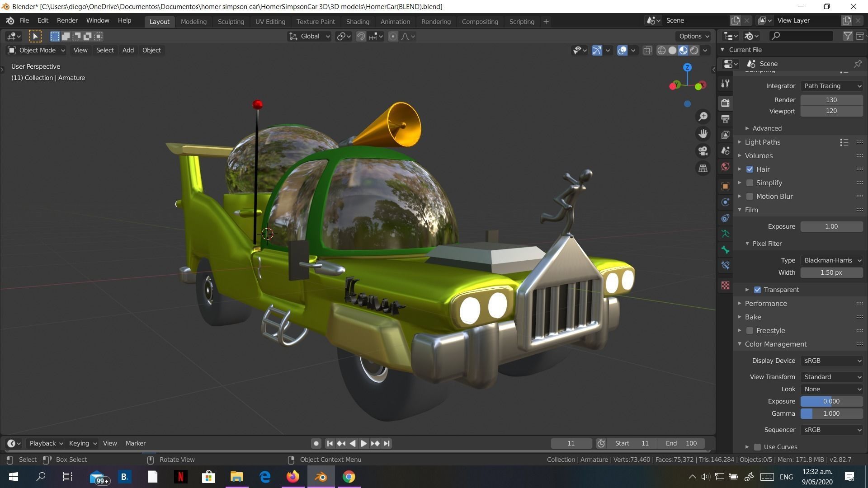This screenshot has height=488, width=868.
Task: Enable the Use Curves checkbox
Action: pos(757,447)
